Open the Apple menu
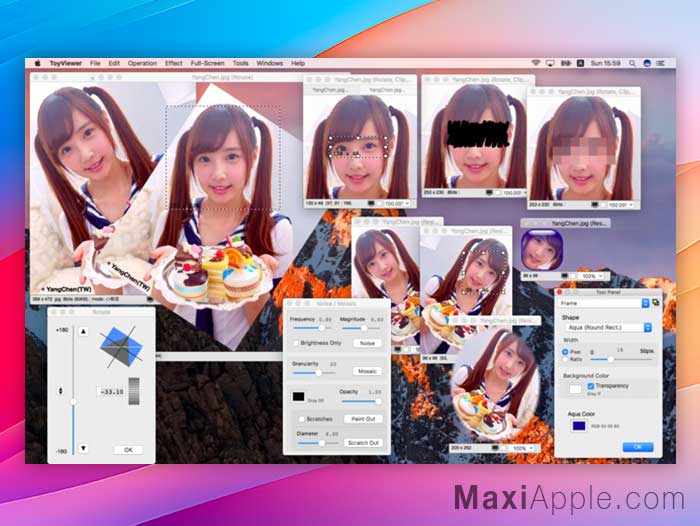Image resolution: width=700 pixels, height=526 pixels. [38, 63]
